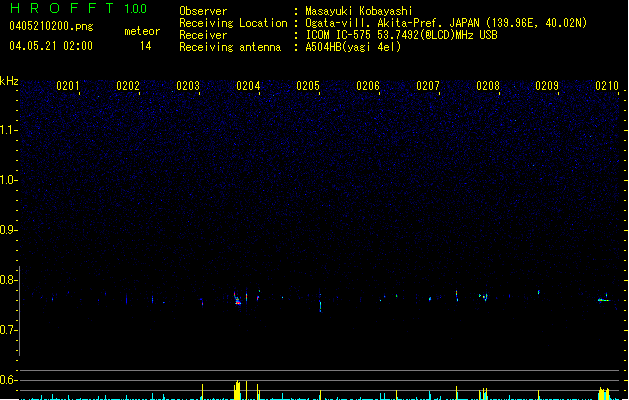Click the Receiver field label
This screenshot has height=400, width=629.
click(203, 35)
